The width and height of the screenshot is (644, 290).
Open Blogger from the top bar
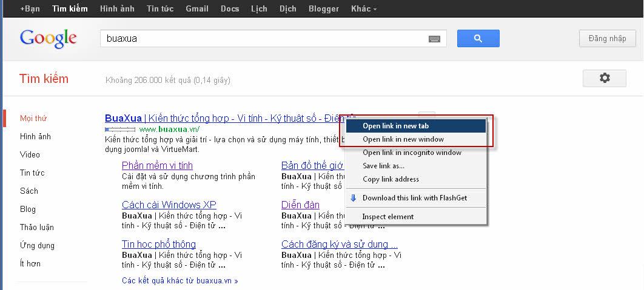(x=324, y=8)
